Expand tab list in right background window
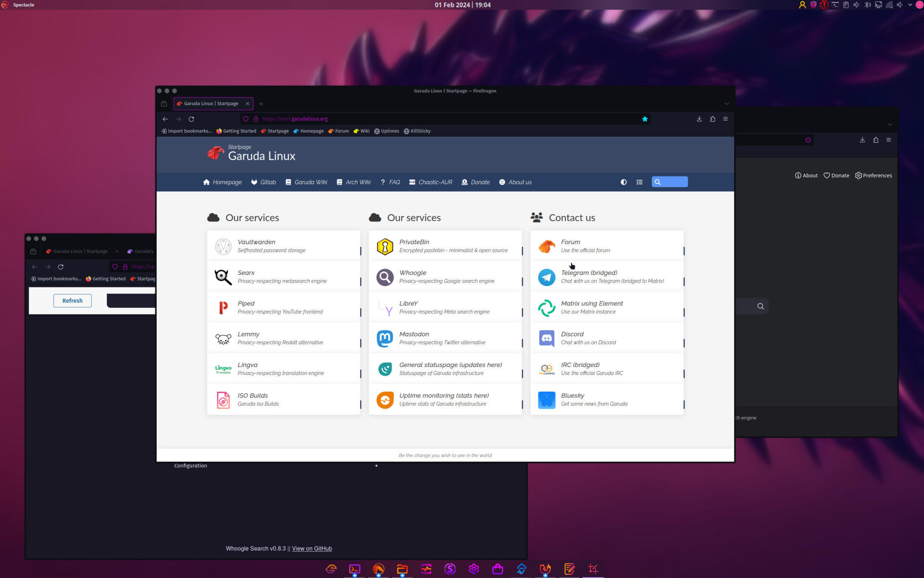The image size is (924, 578). click(890, 125)
